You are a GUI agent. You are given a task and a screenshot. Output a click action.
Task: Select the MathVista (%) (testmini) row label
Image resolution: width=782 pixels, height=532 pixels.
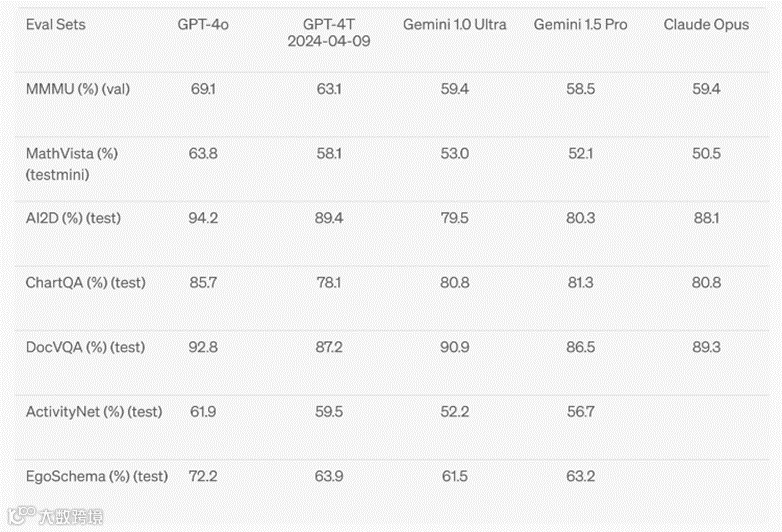[72, 164]
